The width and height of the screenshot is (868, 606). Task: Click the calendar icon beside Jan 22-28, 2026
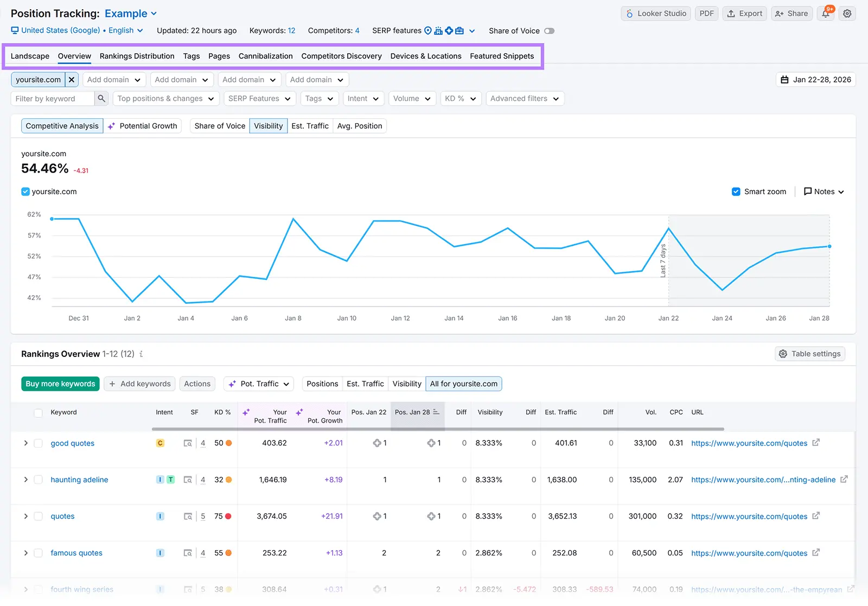(784, 80)
